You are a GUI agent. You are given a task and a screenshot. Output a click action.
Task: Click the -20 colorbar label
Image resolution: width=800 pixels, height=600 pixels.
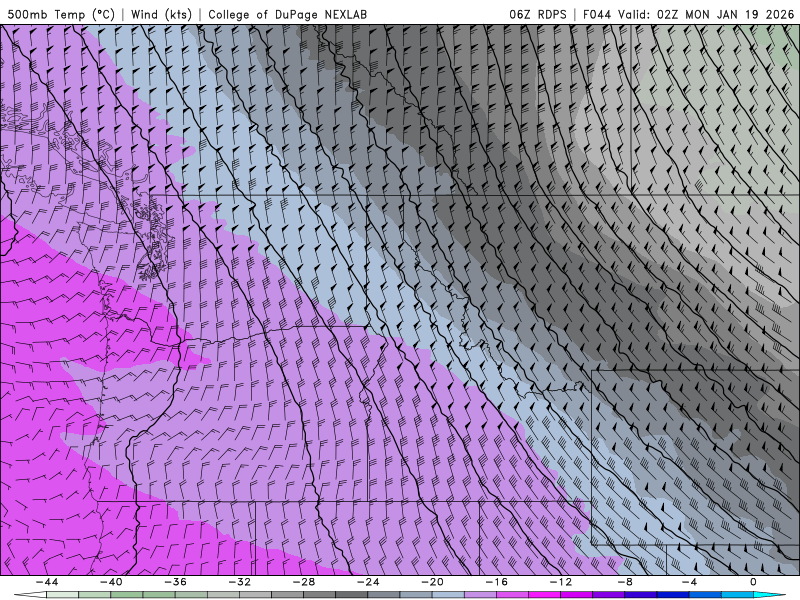[433, 582]
